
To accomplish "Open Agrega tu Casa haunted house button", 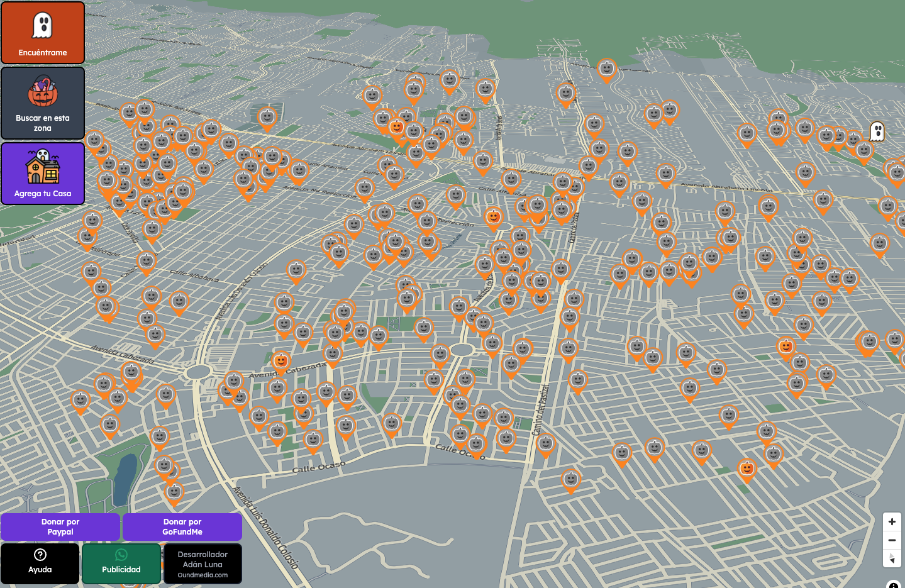I will 43,174.
